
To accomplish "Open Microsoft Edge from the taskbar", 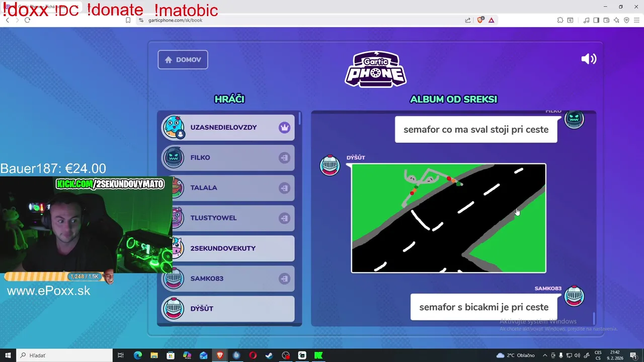I will (x=137, y=355).
